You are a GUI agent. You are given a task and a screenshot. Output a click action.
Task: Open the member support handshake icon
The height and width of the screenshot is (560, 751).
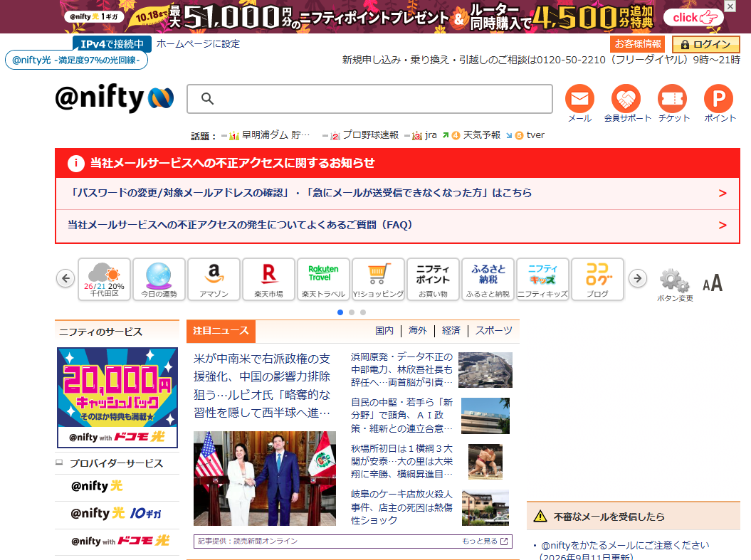coord(626,103)
